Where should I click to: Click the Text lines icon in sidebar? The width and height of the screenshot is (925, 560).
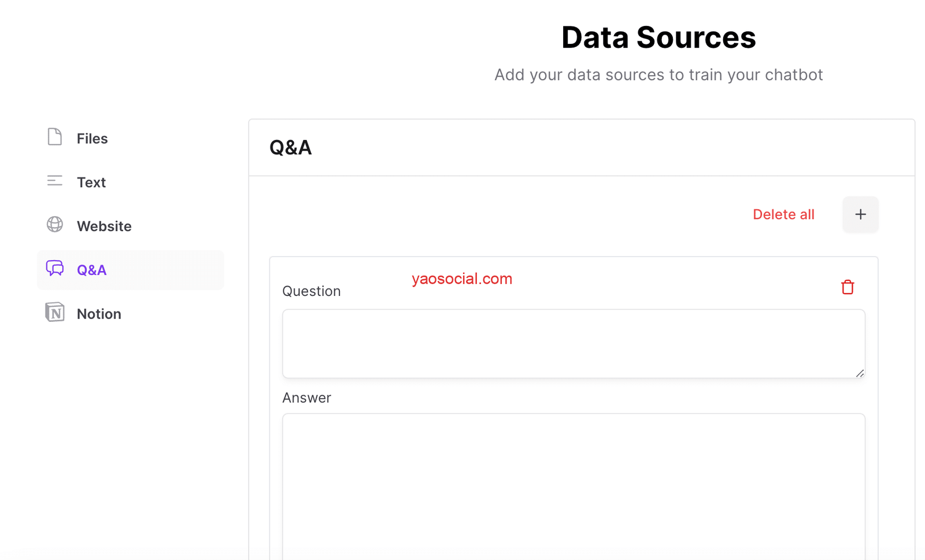[55, 181]
